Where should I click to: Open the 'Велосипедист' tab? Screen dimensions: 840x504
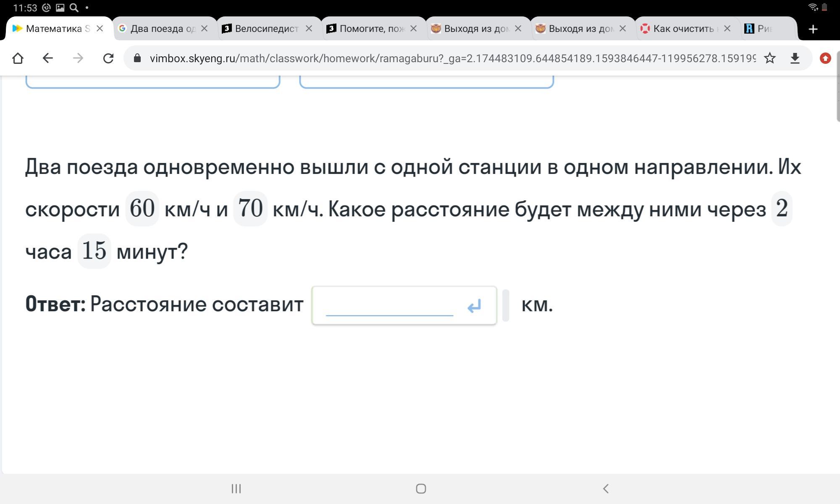click(x=265, y=29)
